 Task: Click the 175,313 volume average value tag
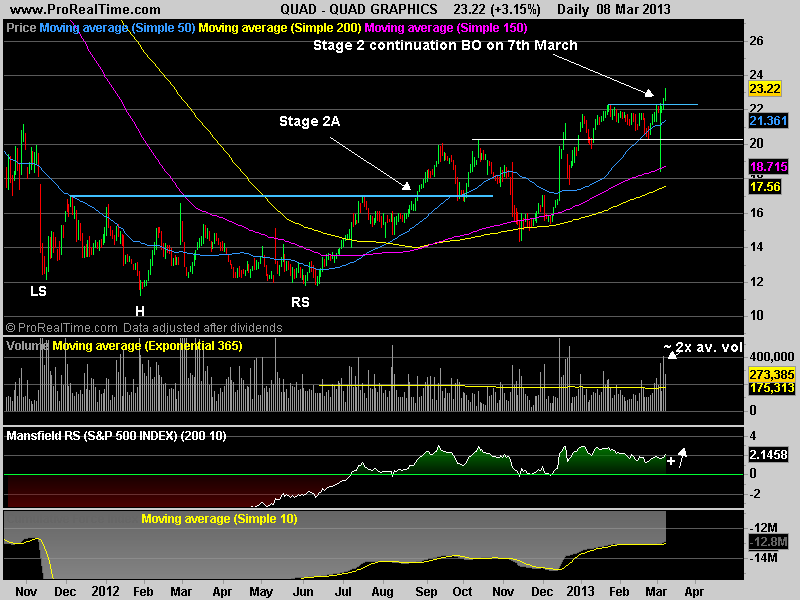pyautogui.click(x=771, y=388)
